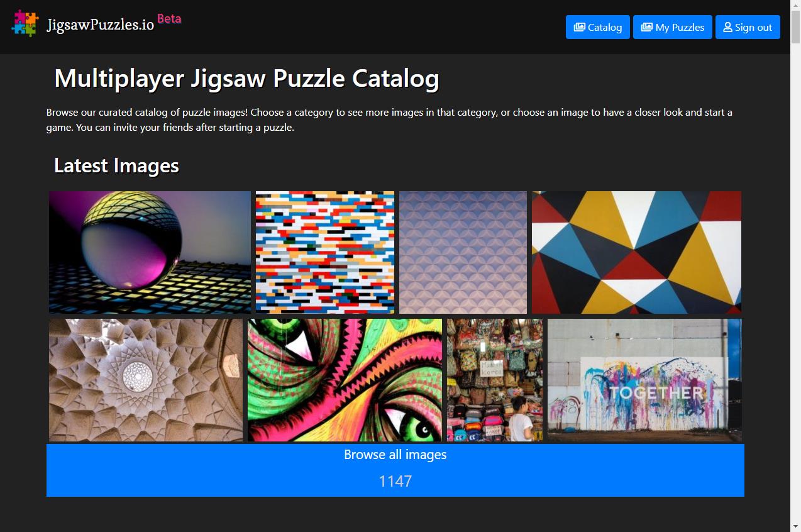Open the backpack market stall image
This screenshot has height=532, width=801.
click(x=495, y=380)
